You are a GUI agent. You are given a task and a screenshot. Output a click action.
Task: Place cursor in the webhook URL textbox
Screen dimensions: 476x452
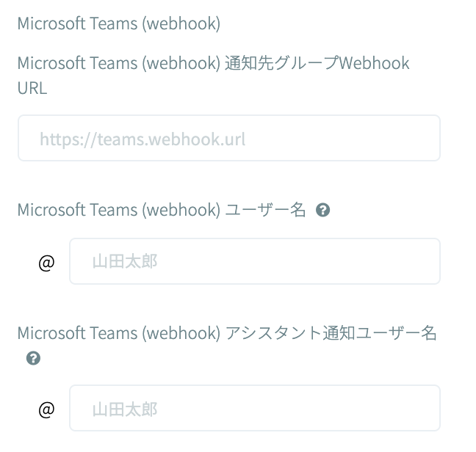(x=228, y=138)
